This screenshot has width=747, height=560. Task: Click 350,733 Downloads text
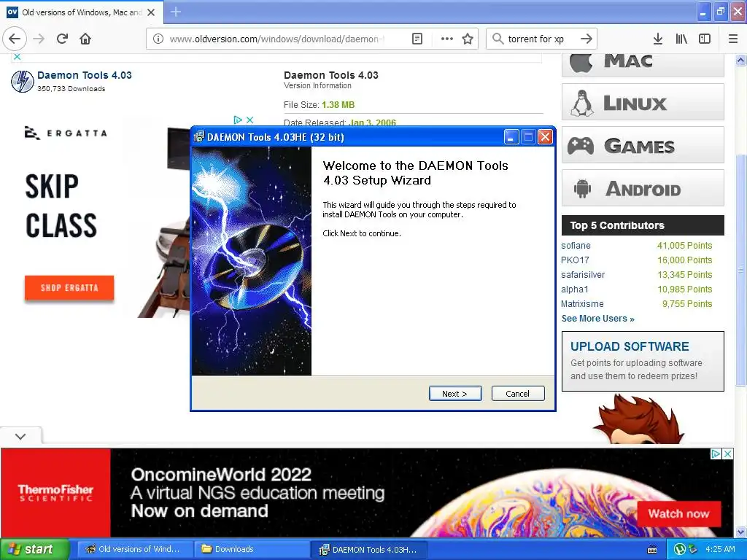coord(71,88)
